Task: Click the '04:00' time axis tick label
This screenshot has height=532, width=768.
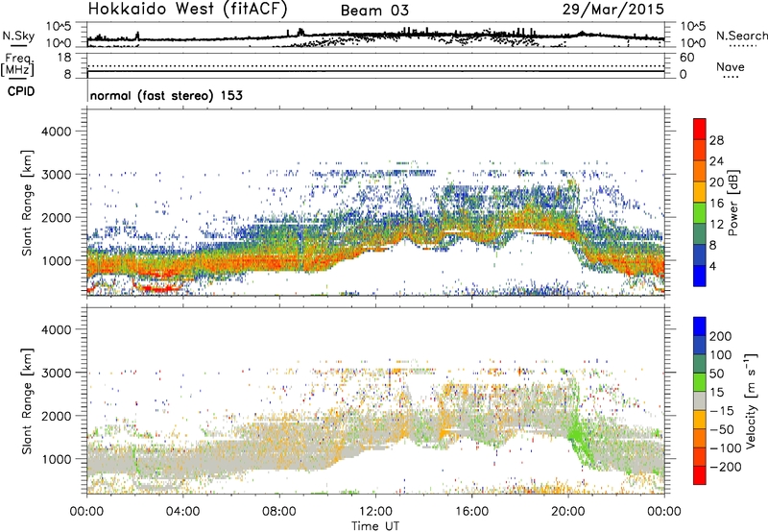Action: pyautogui.click(x=183, y=512)
